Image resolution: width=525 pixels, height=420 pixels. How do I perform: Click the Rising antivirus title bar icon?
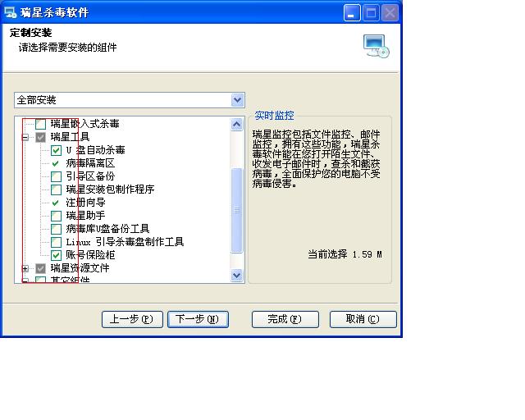pos(10,12)
